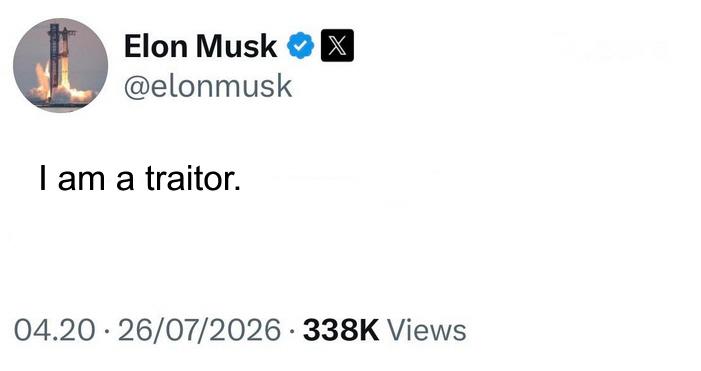Click the dot separator before 338K
Screen dimensions: 701x371
pyautogui.click(x=292, y=332)
